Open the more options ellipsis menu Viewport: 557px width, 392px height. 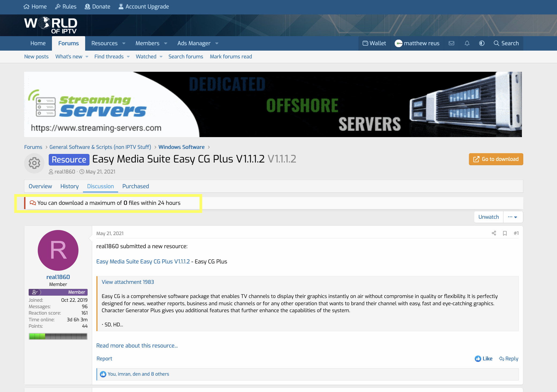pyautogui.click(x=513, y=217)
